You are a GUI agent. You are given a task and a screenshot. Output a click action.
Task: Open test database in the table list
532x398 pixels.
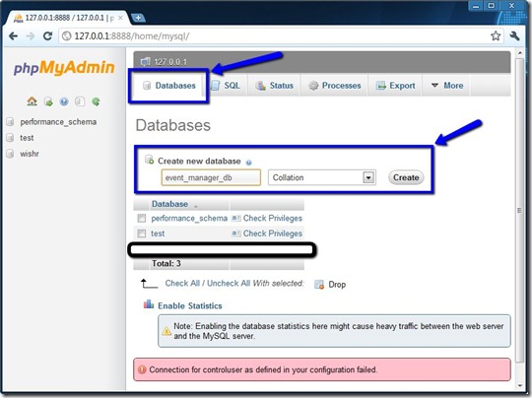coord(158,233)
